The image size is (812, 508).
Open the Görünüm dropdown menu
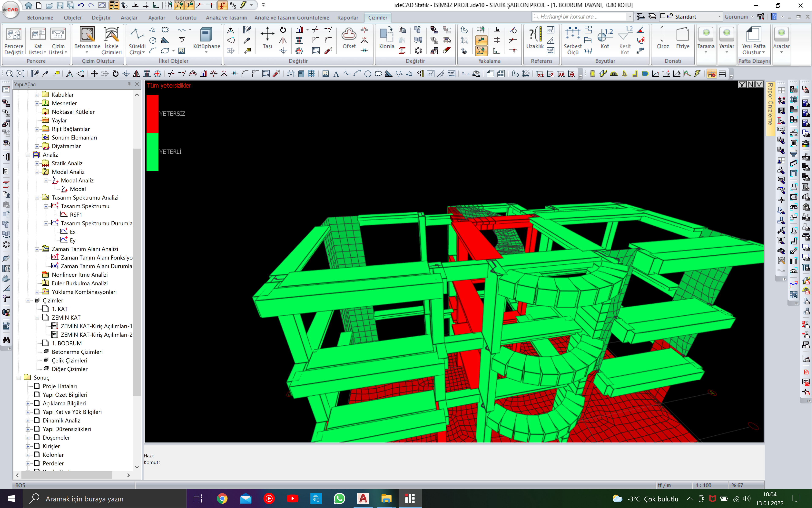[739, 17]
